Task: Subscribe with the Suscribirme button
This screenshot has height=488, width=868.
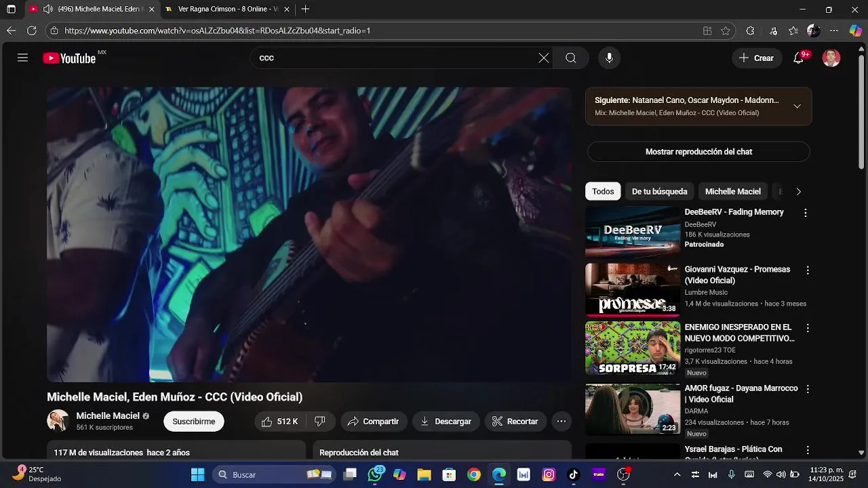Action: point(194,422)
